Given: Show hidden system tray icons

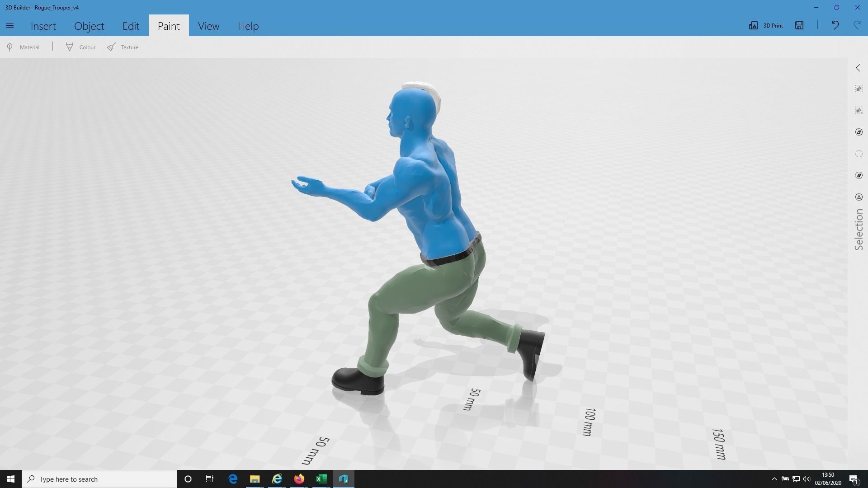Looking at the screenshot, I should (774, 479).
